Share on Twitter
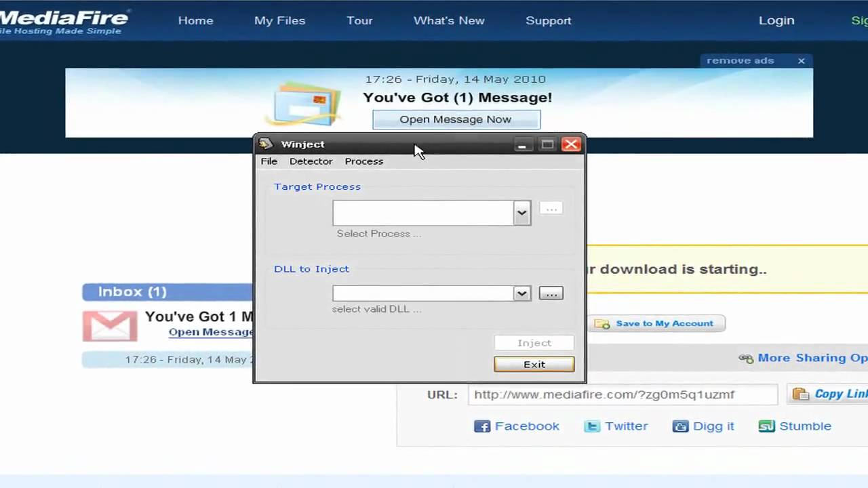The image size is (868, 488). [x=616, y=426]
